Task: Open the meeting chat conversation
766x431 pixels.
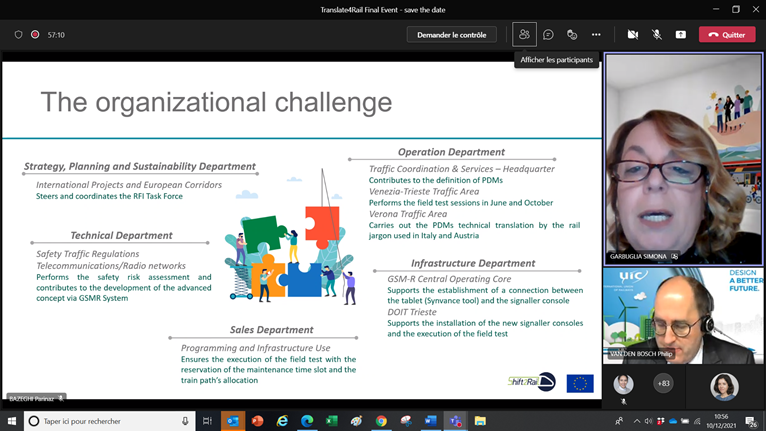Action: coord(548,34)
